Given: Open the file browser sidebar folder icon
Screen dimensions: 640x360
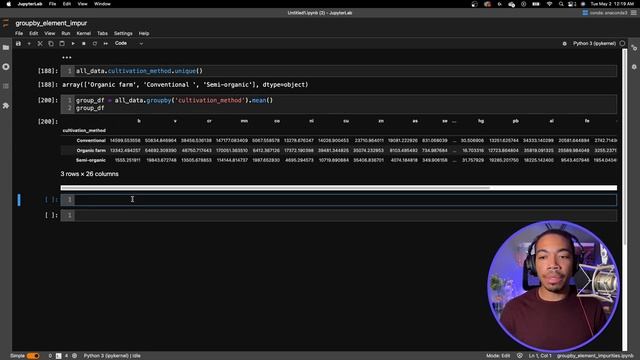Looking at the screenshot, I should [6, 48].
